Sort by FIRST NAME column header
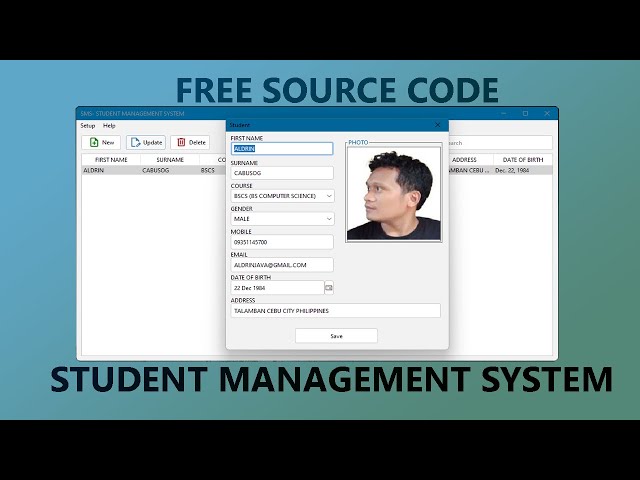Viewport: 640px width, 480px height. coord(111,160)
